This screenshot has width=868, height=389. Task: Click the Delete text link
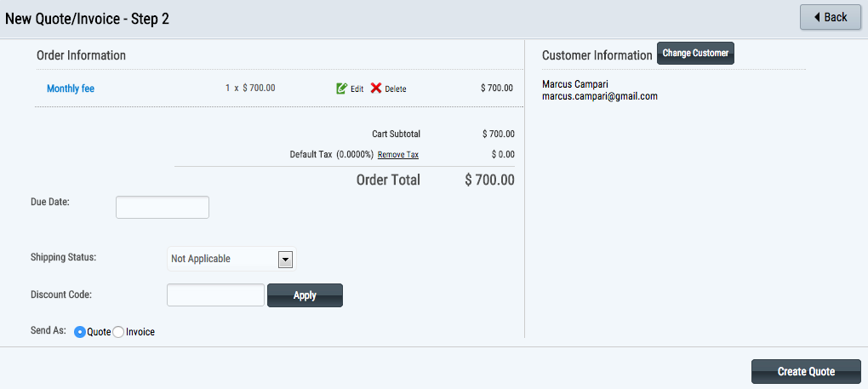pyautogui.click(x=396, y=89)
